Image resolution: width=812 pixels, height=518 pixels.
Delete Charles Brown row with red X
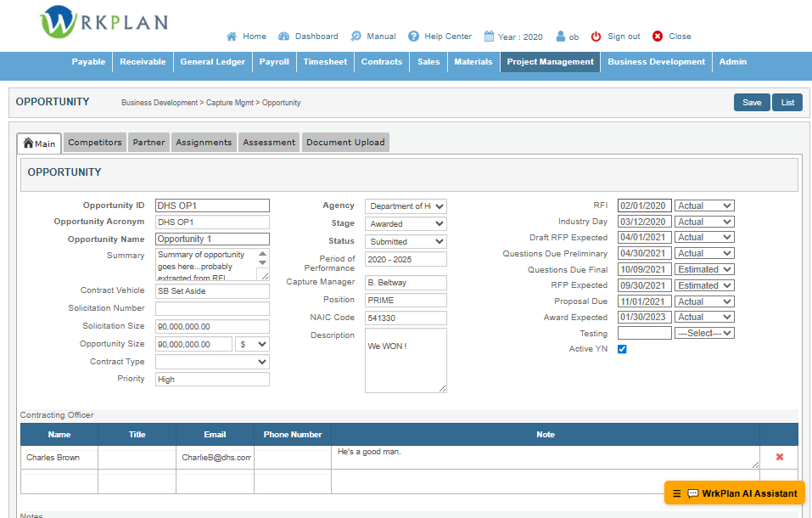coord(779,457)
